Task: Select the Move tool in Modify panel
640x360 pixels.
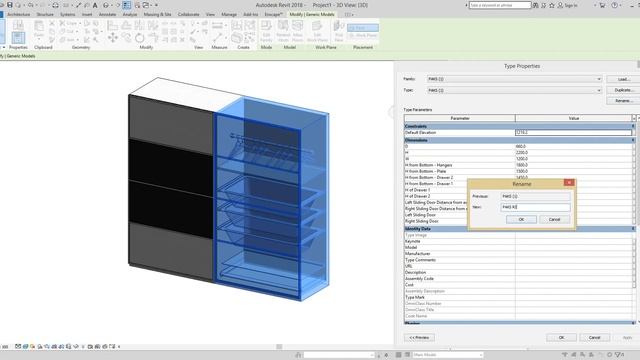Action: [x=113, y=38]
